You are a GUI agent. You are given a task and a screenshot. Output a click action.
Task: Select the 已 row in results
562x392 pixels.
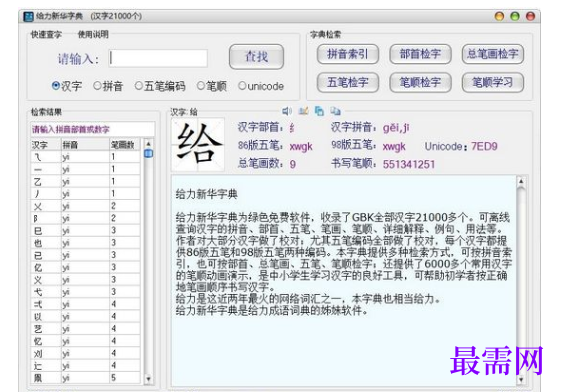click(85, 255)
